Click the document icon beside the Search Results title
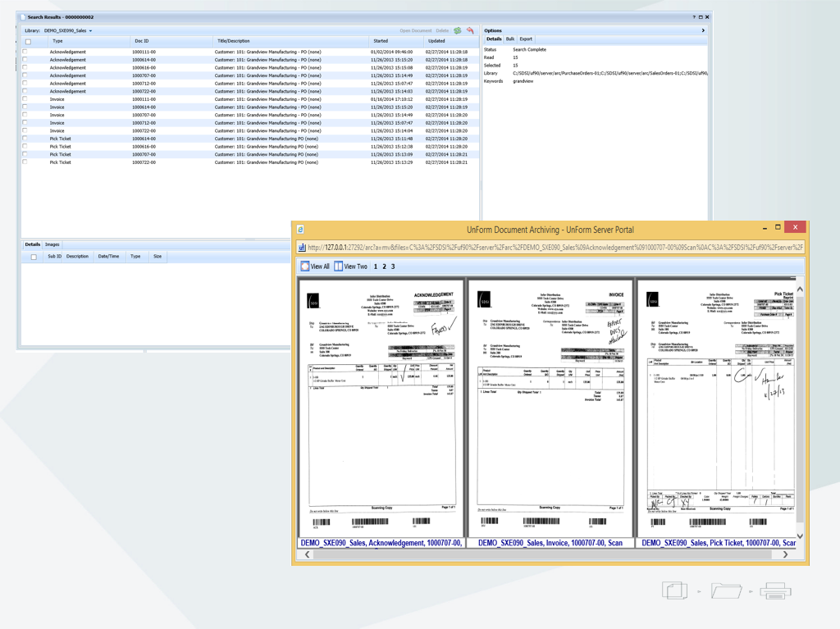Screen dimensions: 840x629 click(23, 17)
